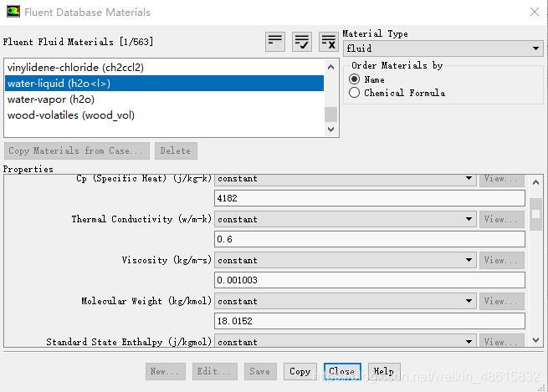Click the Properties panel scroll-up arrow
The image size is (548, 392).
pos(535,182)
